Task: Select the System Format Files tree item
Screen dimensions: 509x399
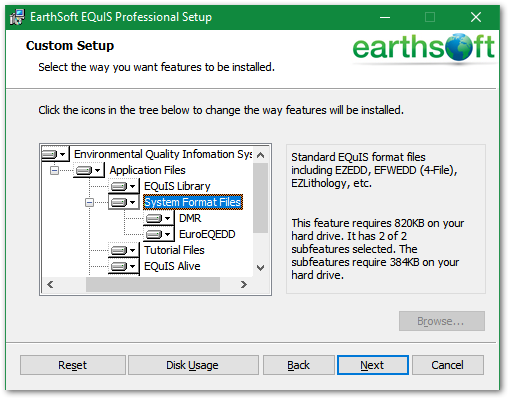Action: click(x=193, y=202)
